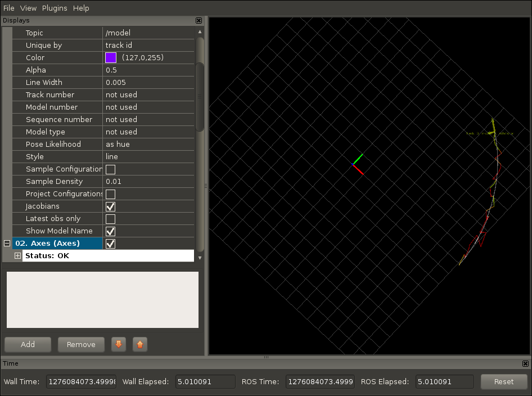Click the coordinate axes marker in 3D view
Screen dimensions: 532x396
point(354,164)
